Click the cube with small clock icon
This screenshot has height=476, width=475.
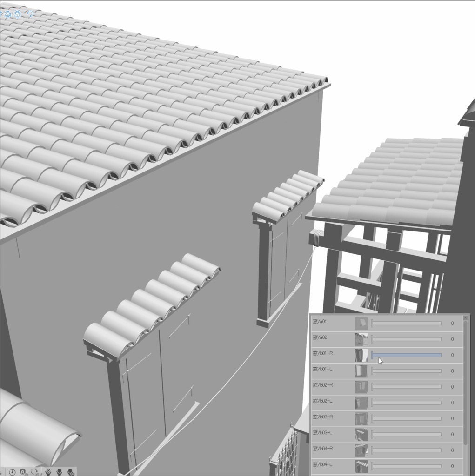pos(24,472)
